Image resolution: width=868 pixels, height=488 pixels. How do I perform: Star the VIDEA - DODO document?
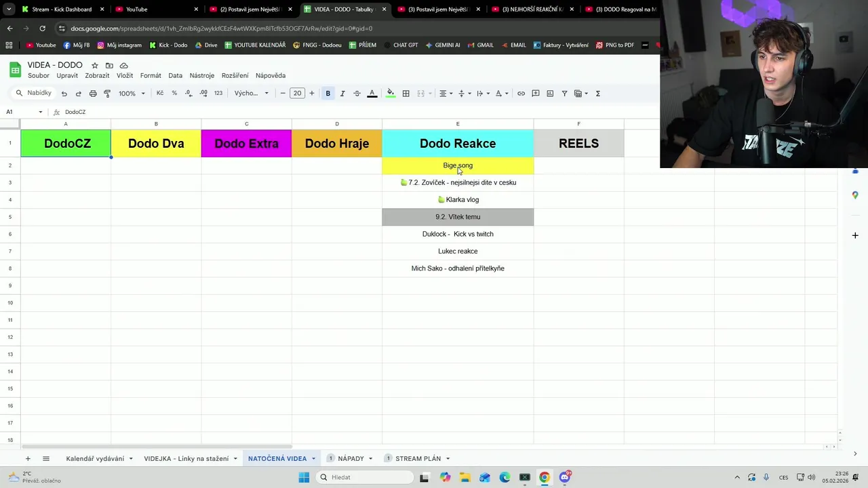[95, 66]
